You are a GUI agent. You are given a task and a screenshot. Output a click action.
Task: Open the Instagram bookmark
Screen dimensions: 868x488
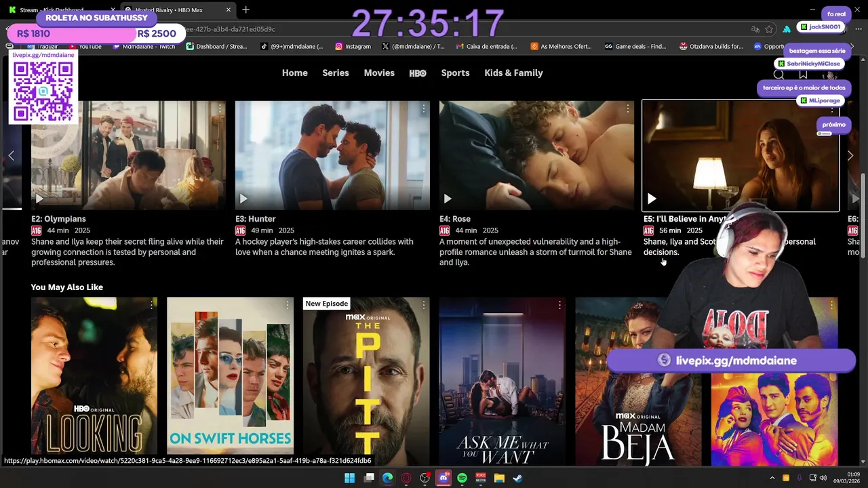[353, 47]
